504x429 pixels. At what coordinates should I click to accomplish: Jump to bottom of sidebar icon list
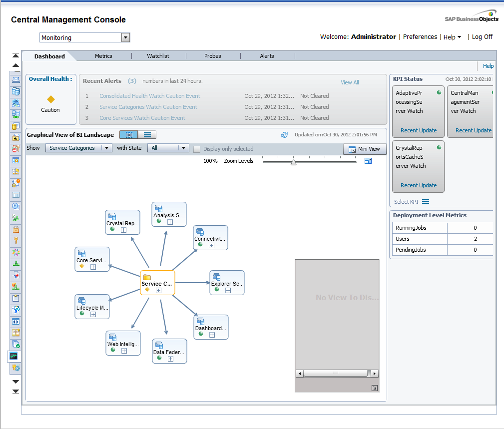click(15, 392)
